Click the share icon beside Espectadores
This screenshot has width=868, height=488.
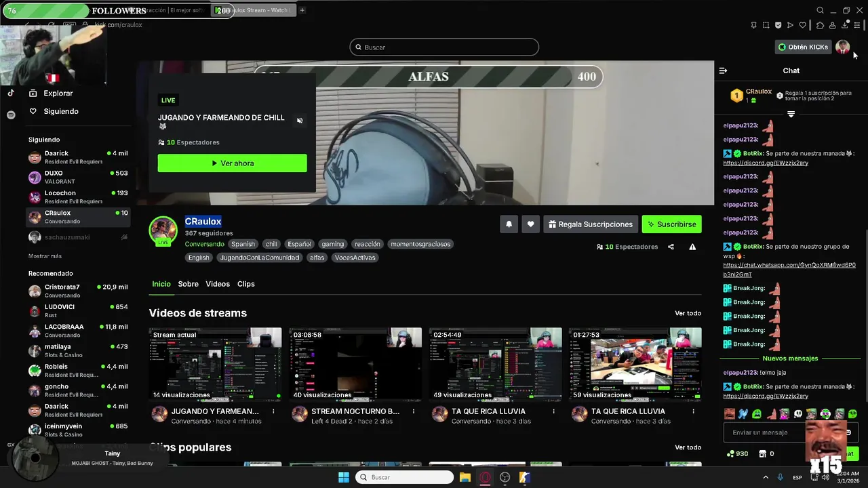(x=671, y=247)
